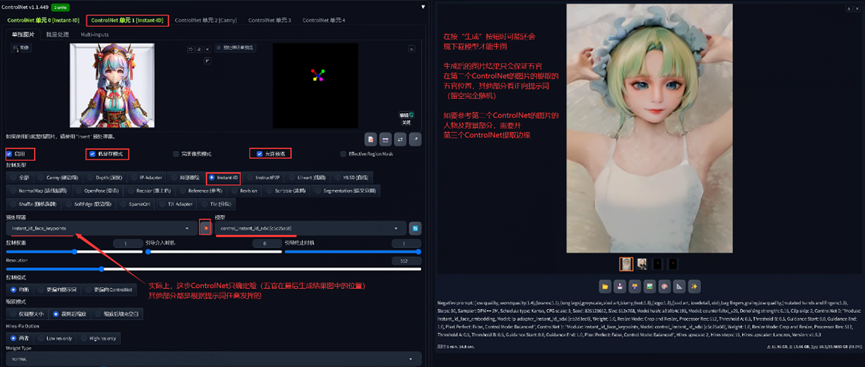Click the control weight value field
This screenshot has width=865, height=367.
click(x=128, y=243)
